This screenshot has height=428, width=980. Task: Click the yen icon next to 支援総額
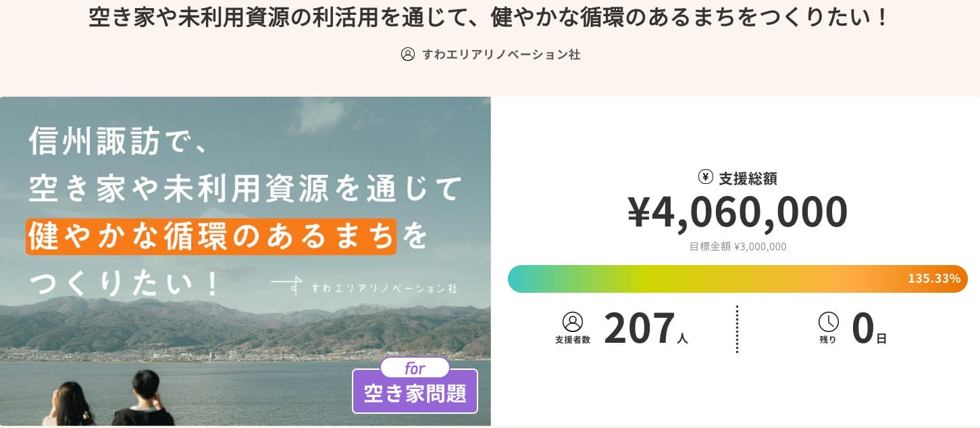pos(705,177)
